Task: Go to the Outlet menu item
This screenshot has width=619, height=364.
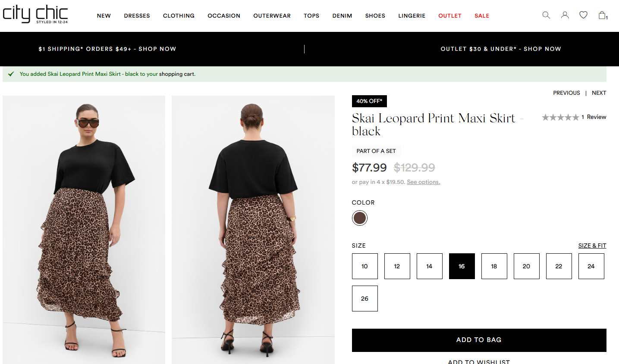Action: (449, 16)
